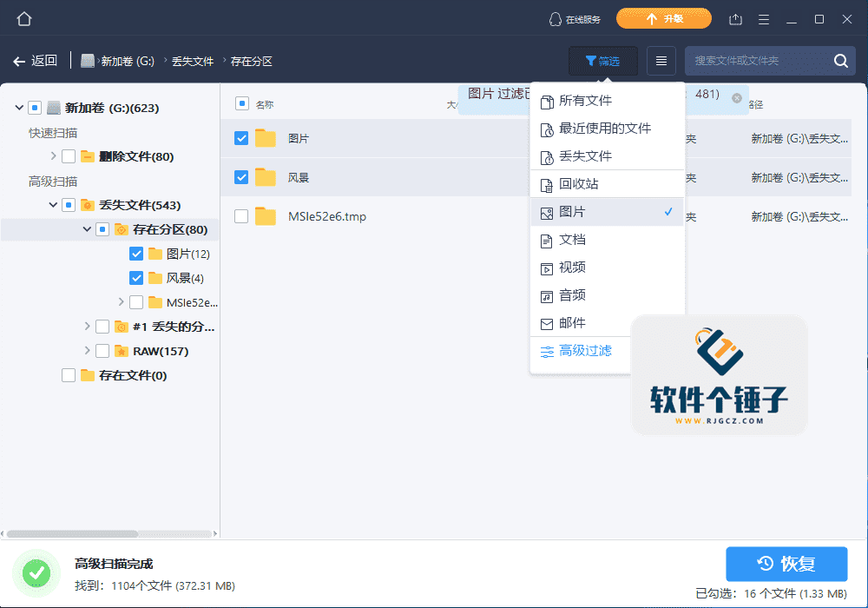Click the 升级 upgrade button
Viewport: 868px width, 608px height.
point(663,17)
